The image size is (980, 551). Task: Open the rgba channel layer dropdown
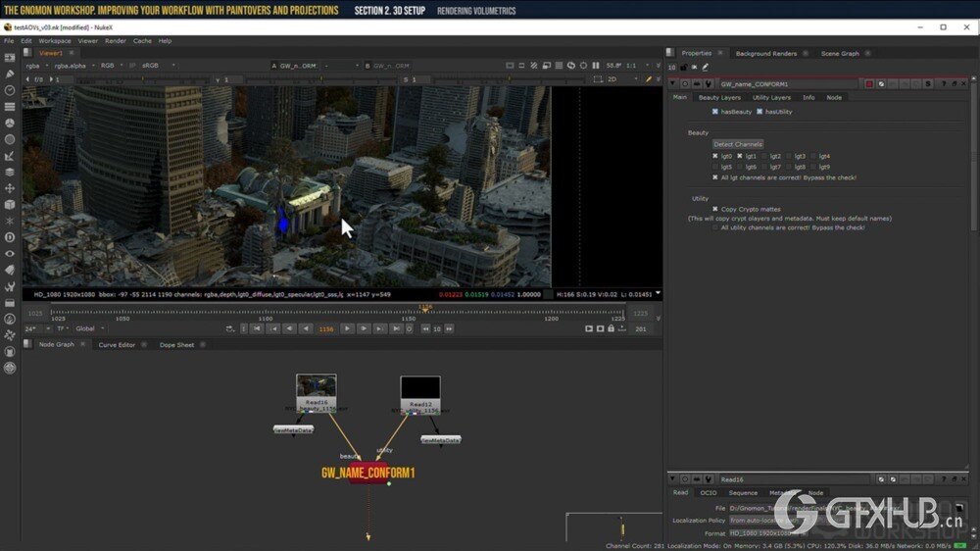pos(36,66)
